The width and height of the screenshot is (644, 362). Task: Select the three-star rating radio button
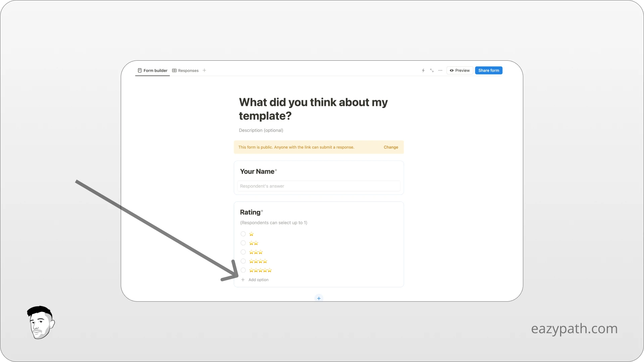point(243,252)
